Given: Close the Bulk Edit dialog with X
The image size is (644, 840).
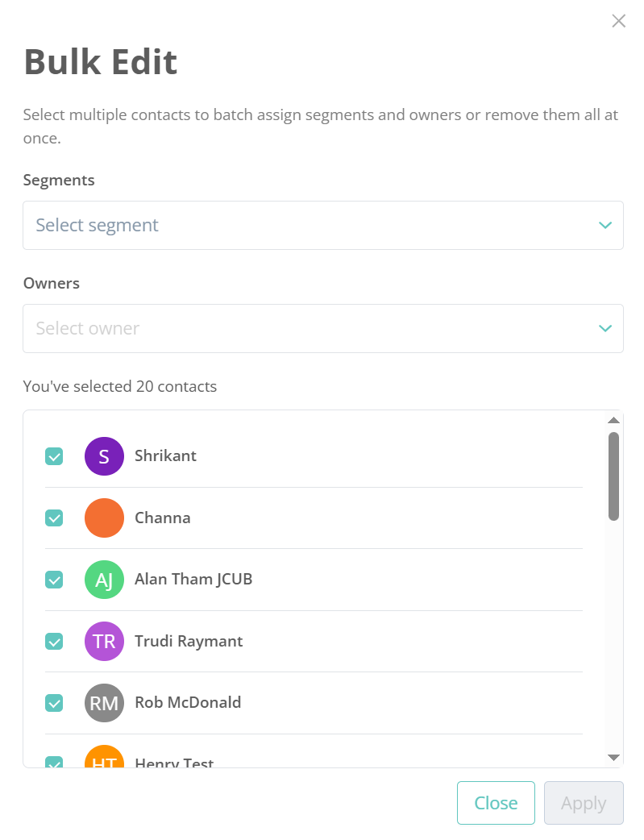Looking at the screenshot, I should 618,21.
